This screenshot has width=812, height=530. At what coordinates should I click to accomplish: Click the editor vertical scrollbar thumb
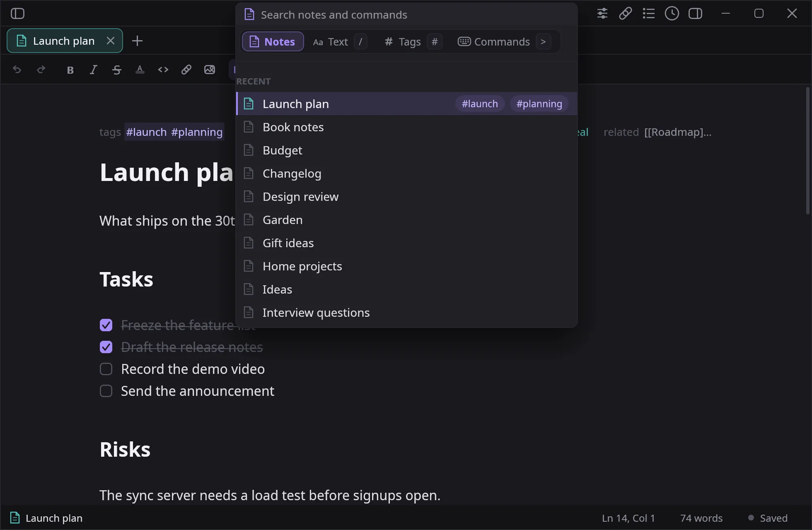tap(807, 151)
